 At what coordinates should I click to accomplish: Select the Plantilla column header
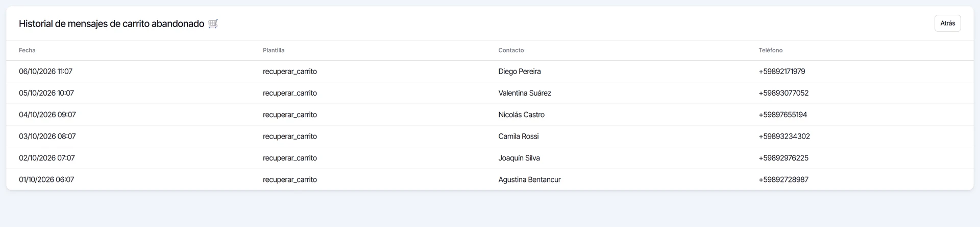pyautogui.click(x=274, y=50)
